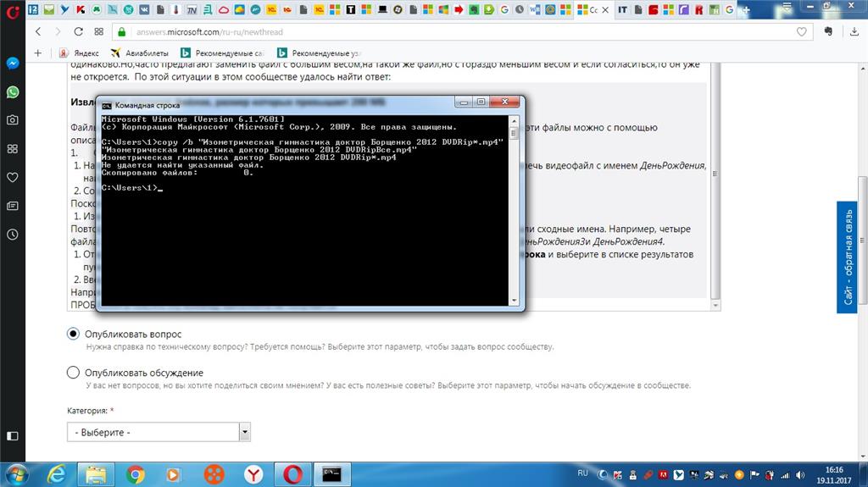The height and width of the screenshot is (487, 868).
Task: Reload the page with refresh icon
Action: click(79, 31)
